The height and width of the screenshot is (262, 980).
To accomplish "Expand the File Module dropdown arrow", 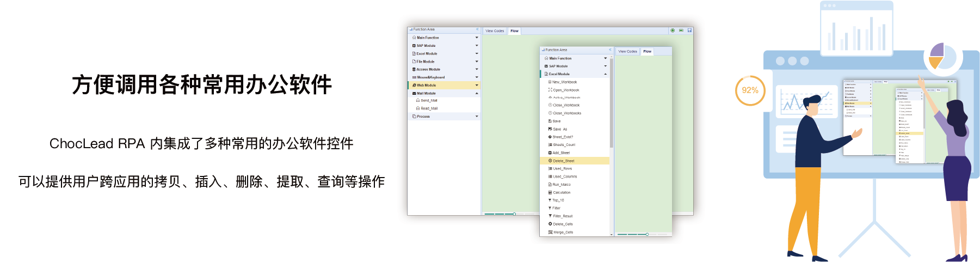I will (x=477, y=62).
